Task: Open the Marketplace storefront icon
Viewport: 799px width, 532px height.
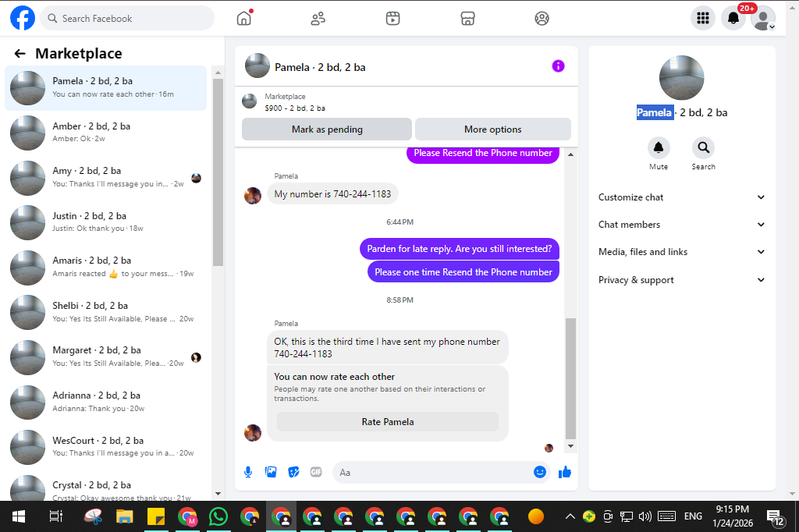Action: coord(467,19)
